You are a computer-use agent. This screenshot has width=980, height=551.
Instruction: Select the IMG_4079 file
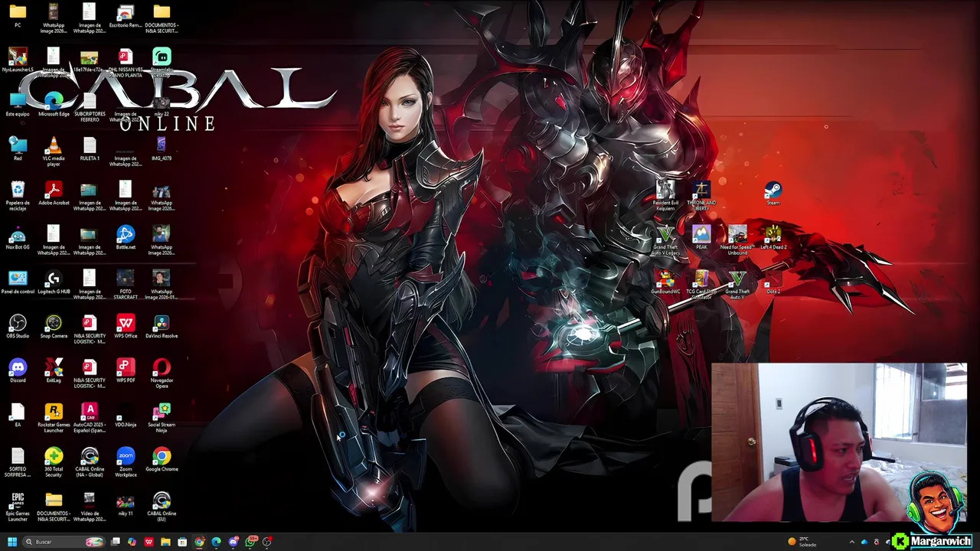162,148
